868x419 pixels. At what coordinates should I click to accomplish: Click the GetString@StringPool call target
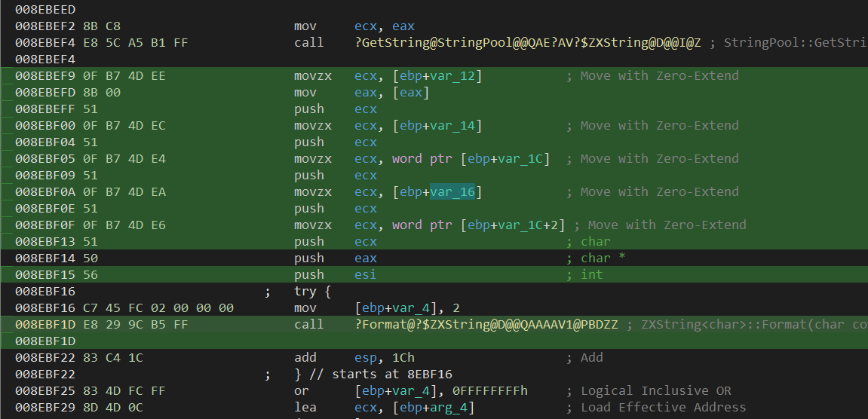(527, 42)
